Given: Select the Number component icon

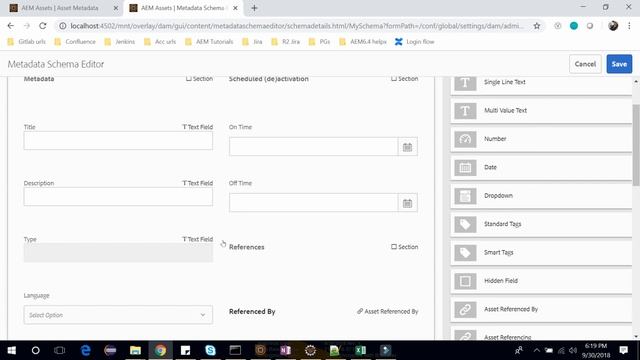Looking at the screenshot, I should (x=465, y=139).
